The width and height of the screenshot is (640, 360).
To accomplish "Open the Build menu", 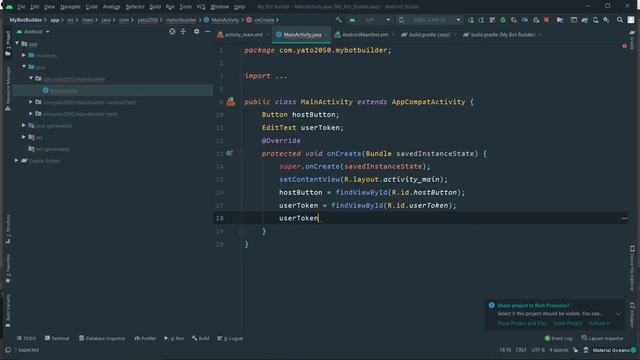I will [155, 7].
